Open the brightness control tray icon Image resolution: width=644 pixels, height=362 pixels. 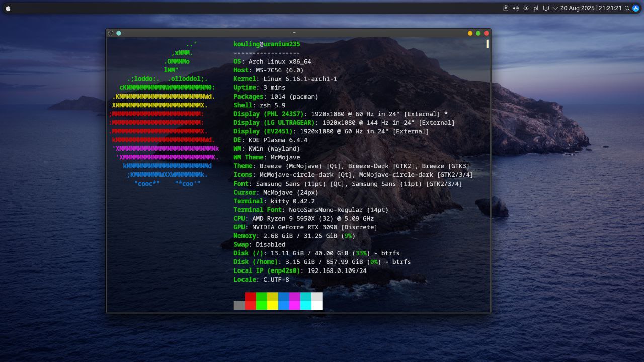pyautogui.click(x=526, y=8)
